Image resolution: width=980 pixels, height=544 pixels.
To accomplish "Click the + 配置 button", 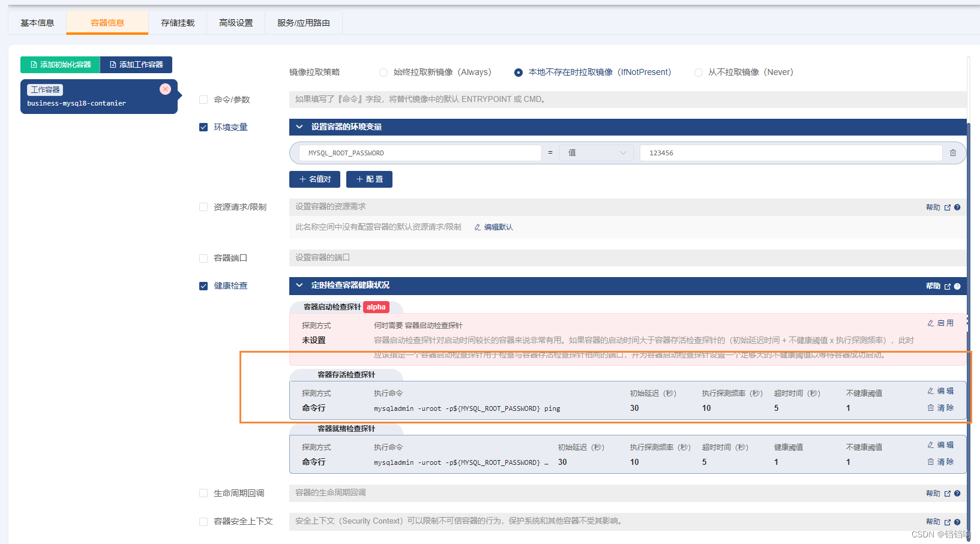I will point(369,179).
